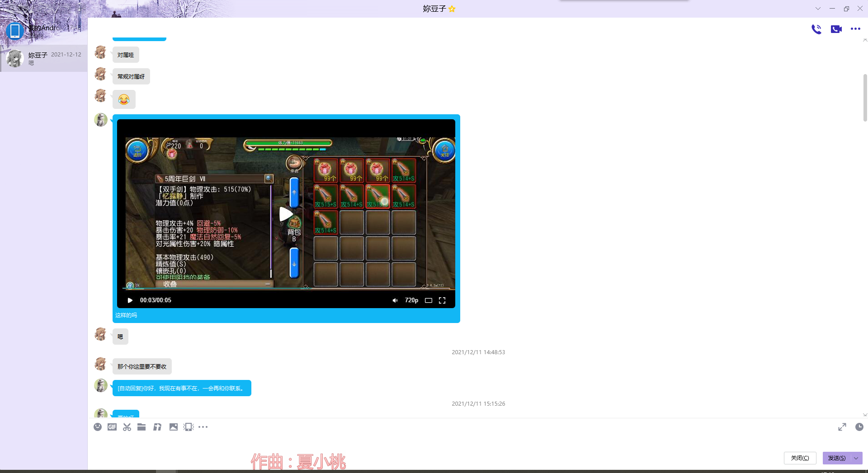Screen dimensions: 868x473
Task: Open the send button dropdown arrow
Action: pos(856,458)
